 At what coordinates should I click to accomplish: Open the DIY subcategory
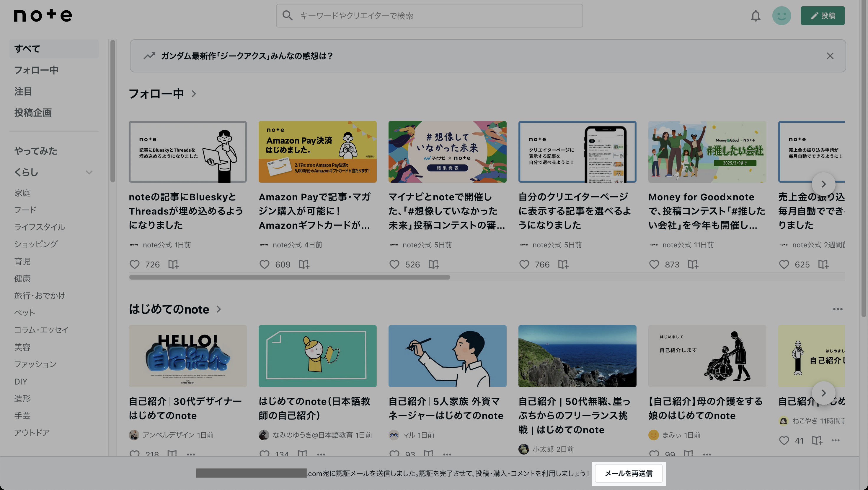21,382
